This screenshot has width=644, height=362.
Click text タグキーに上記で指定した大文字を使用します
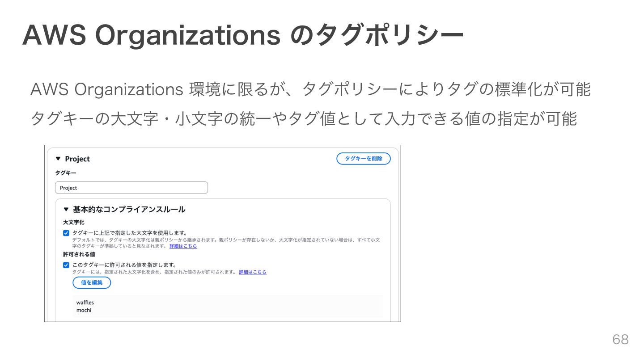(130, 233)
